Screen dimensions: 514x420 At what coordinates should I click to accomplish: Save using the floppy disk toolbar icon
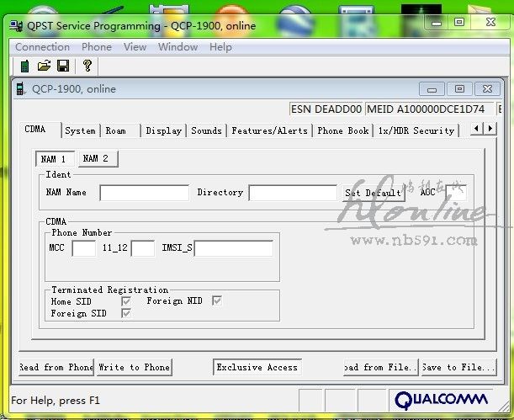coord(63,66)
